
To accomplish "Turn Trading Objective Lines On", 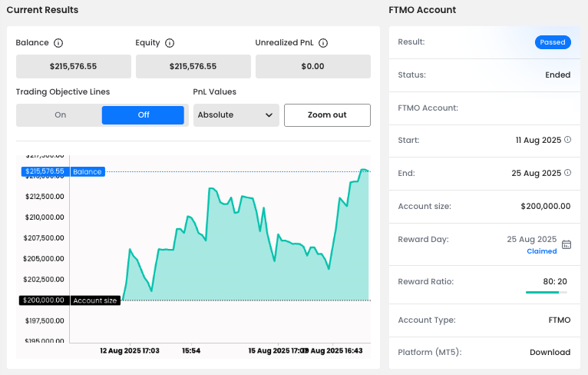I will (60, 115).
